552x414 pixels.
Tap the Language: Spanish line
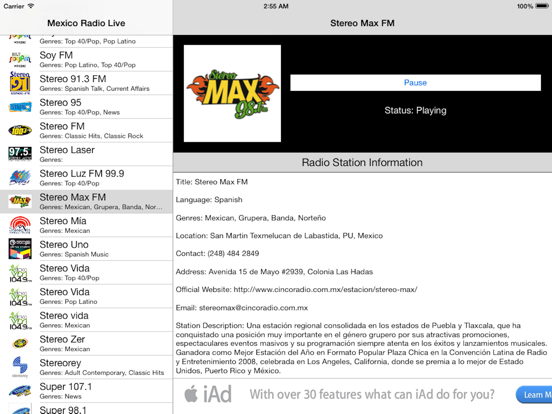[x=209, y=200]
